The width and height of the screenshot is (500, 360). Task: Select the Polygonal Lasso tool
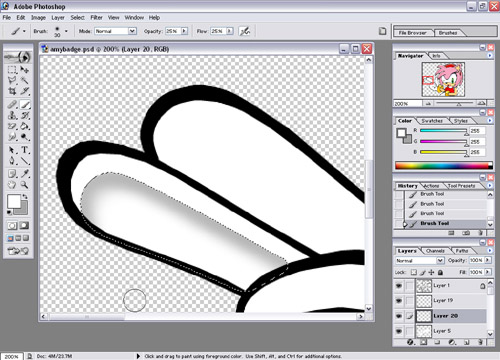(x=12, y=80)
